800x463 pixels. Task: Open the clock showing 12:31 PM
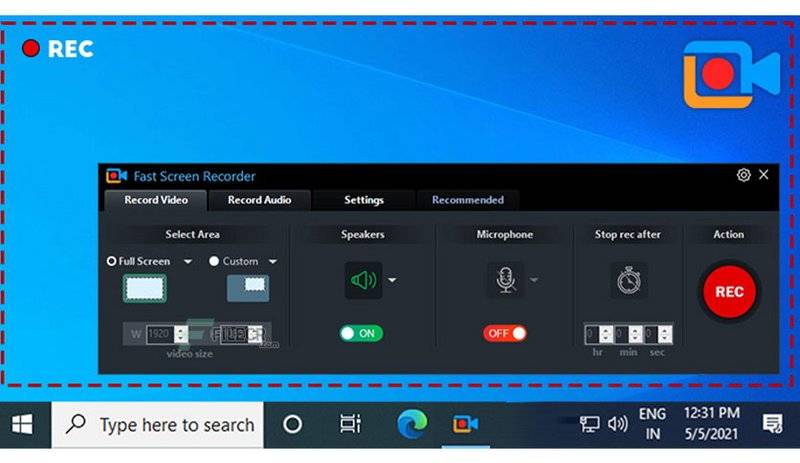coord(711,424)
